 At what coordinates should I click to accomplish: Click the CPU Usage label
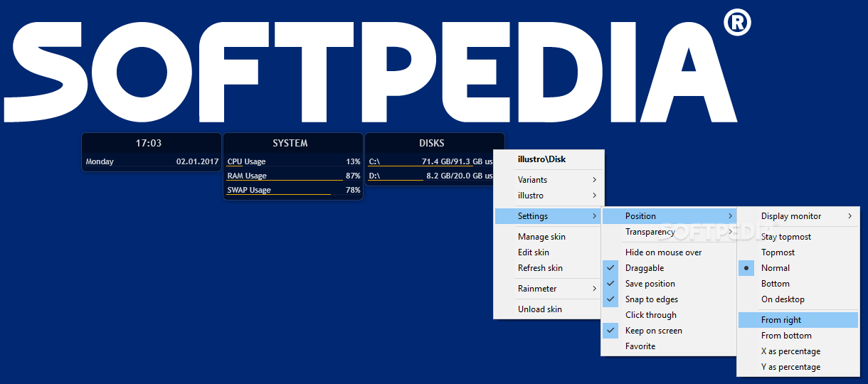(246, 161)
